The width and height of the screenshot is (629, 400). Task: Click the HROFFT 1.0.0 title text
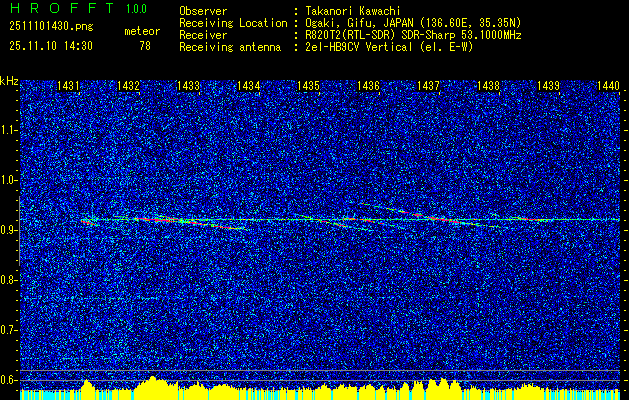[x=78, y=8]
